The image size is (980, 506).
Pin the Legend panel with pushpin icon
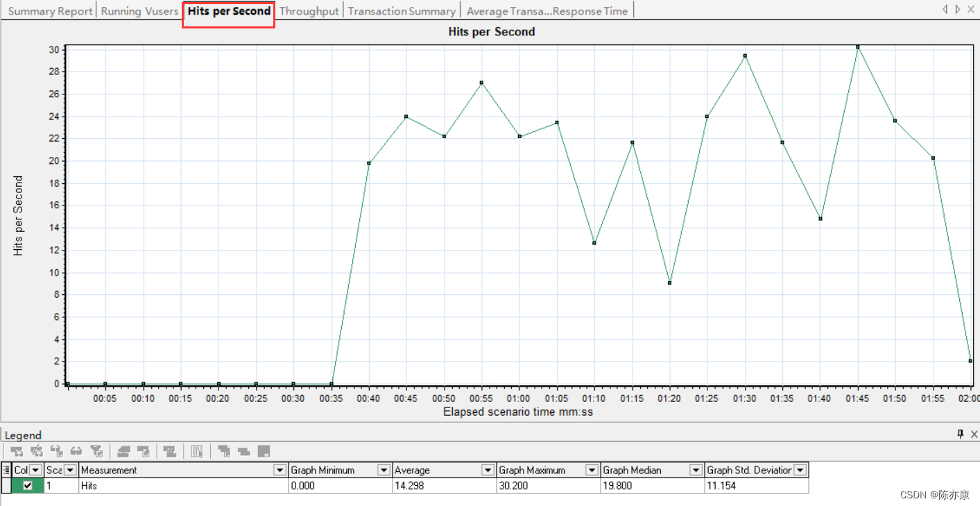click(960, 435)
